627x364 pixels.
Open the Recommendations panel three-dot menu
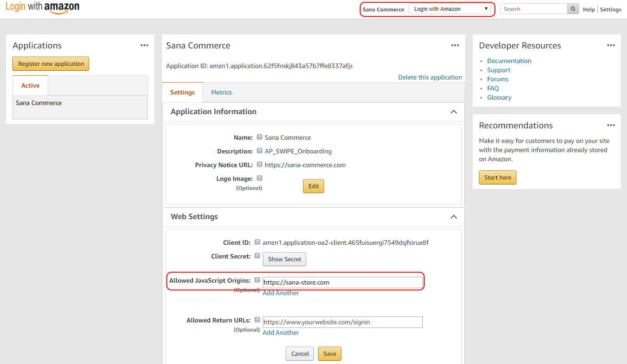(611, 125)
